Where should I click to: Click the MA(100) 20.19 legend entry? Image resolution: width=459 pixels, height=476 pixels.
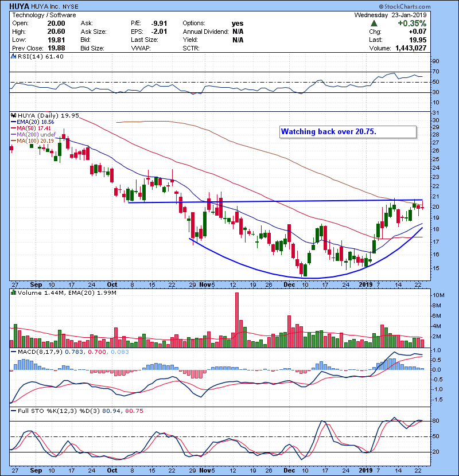[x=33, y=141]
